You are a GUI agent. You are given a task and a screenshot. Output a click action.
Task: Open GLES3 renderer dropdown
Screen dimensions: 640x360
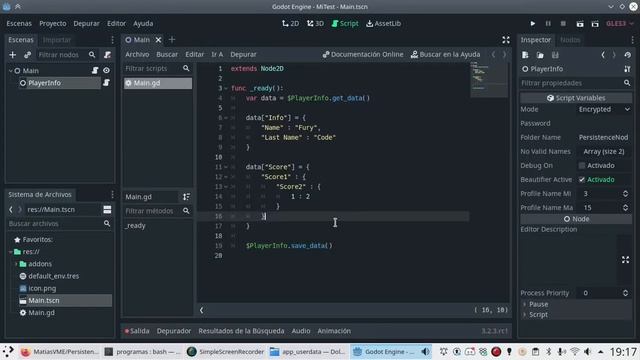pyautogui.click(x=620, y=24)
